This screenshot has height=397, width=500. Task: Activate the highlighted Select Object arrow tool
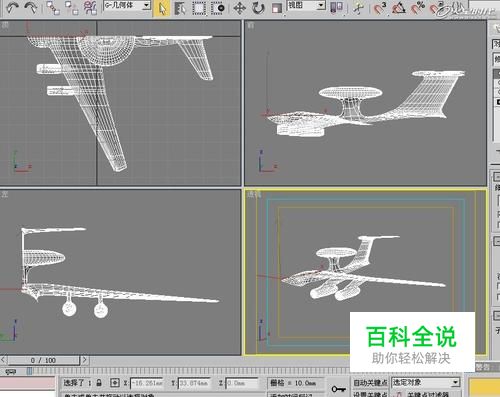pyautogui.click(x=162, y=9)
